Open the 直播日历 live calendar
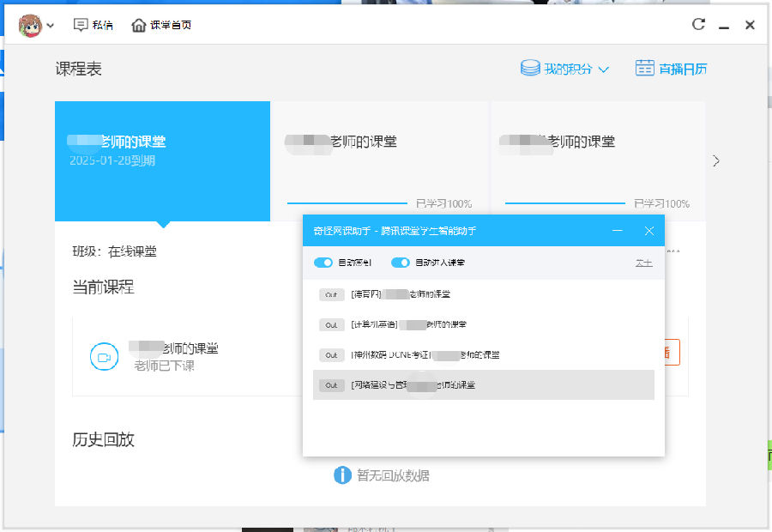 (671, 69)
